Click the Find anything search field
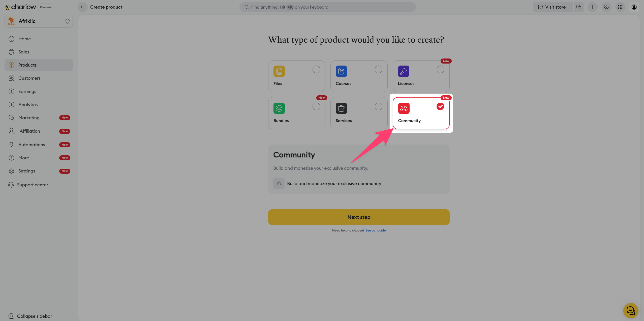 point(327,7)
